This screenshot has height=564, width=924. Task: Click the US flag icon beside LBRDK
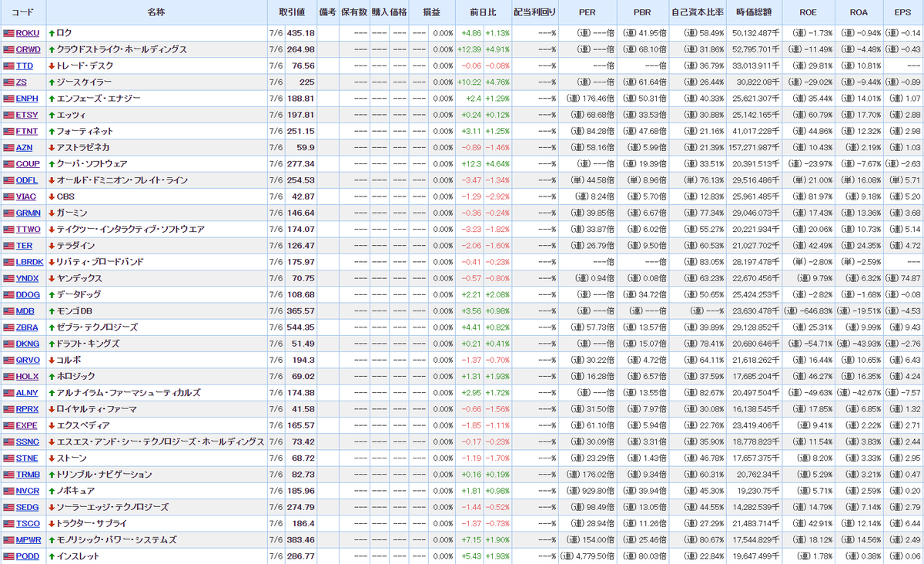8,262
